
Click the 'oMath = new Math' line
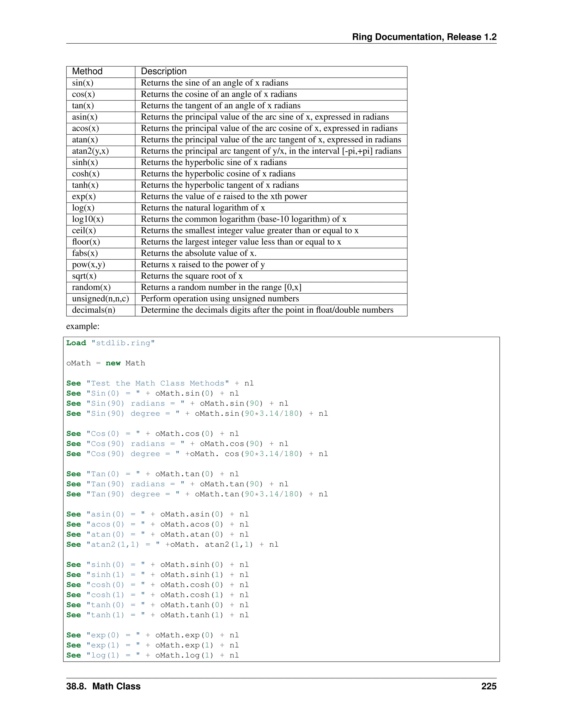106,363
